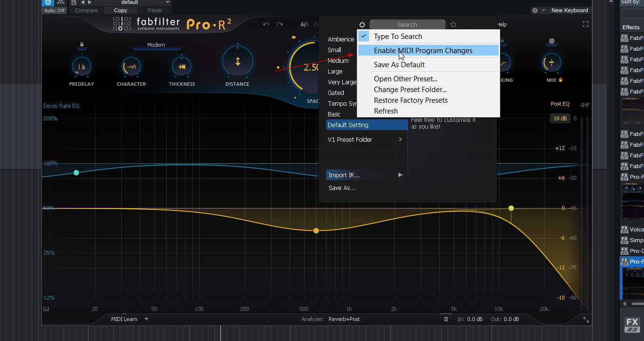Viewport: 644px width, 341px height.
Task: Click the Redo arrow in Pro-R
Action: [280, 24]
